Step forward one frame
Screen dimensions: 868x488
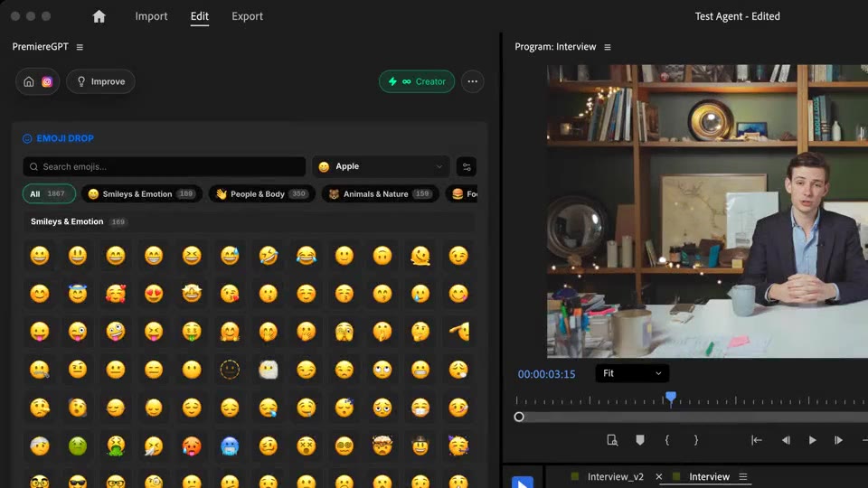839,440
